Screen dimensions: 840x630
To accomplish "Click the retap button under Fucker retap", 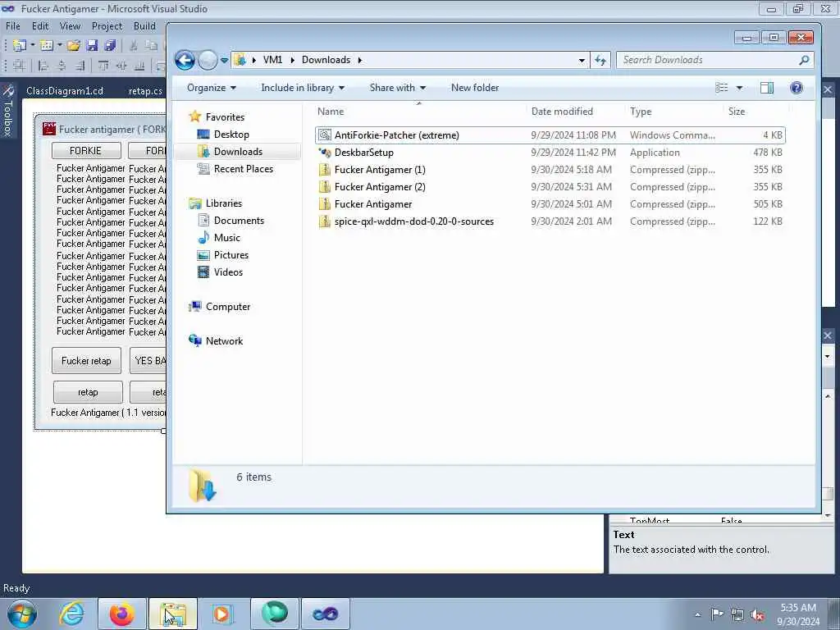I will coord(88,392).
